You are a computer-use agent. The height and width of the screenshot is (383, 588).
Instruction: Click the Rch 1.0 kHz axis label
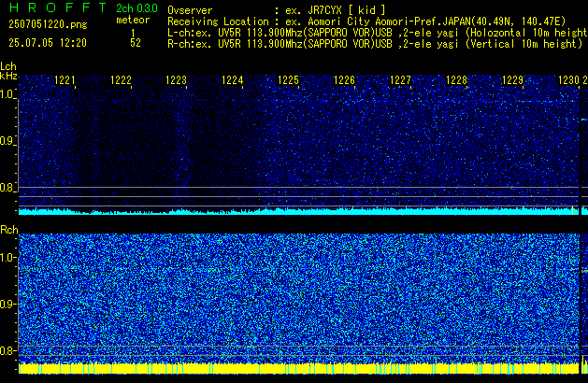pyautogui.click(x=7, y=258)
